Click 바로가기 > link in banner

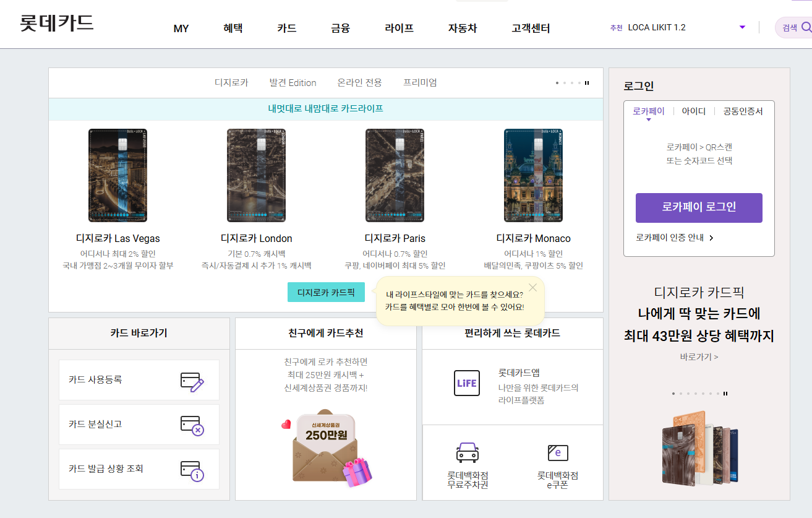(x=699, y=357)
